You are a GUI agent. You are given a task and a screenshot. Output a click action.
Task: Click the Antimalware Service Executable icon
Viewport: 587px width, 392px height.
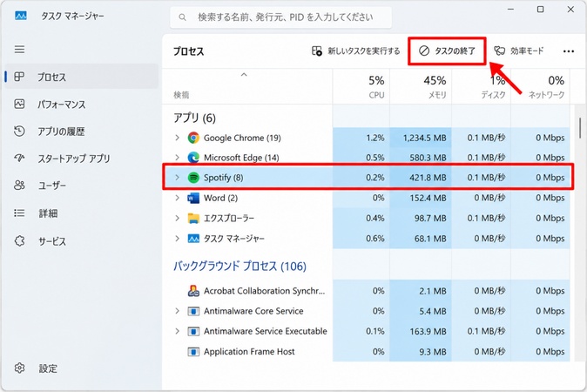[x=193, y=331]
